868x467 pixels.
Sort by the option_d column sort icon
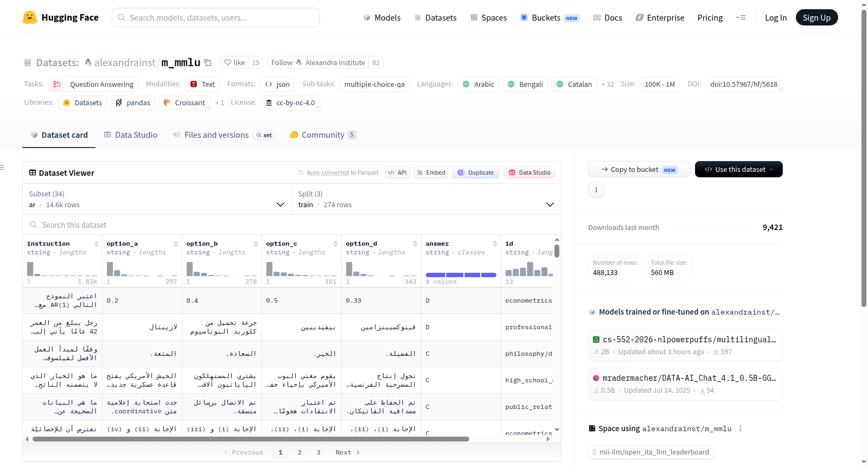pos(415,244)
